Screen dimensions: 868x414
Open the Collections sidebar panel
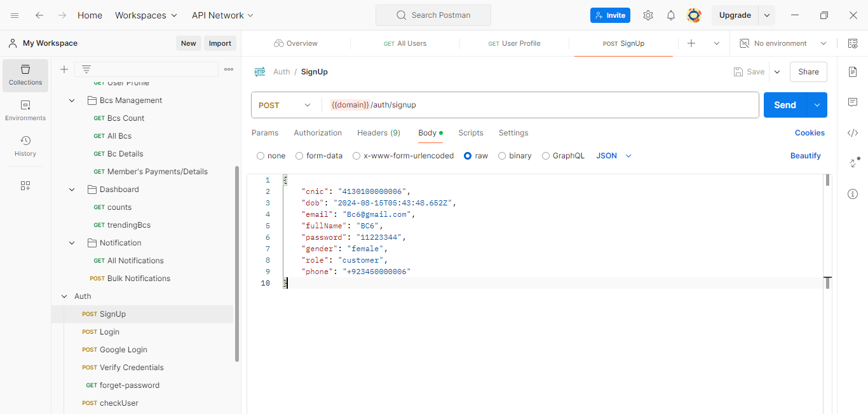click(x=25, y=75)
